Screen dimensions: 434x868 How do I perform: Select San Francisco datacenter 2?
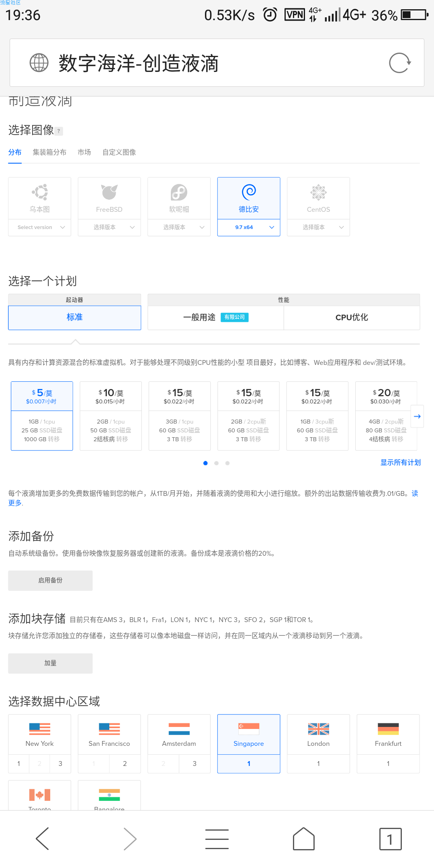tap(125, 764)
